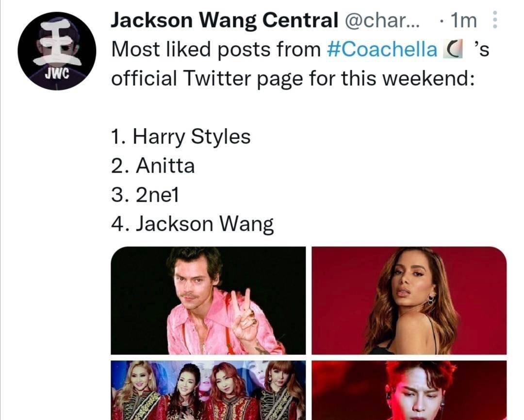Open the photo of woman on red background
The height and width of the screenshot is (420, 524).
pos(409,300)
